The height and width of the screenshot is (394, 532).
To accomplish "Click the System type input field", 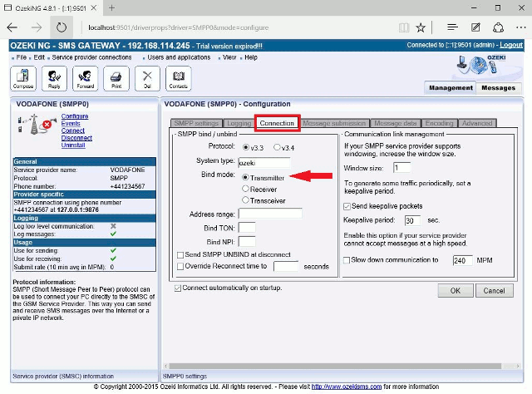I will [x=264, y=163].
